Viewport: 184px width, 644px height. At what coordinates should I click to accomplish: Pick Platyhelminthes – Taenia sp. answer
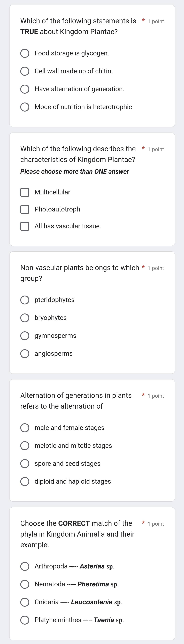coord(25,620)
